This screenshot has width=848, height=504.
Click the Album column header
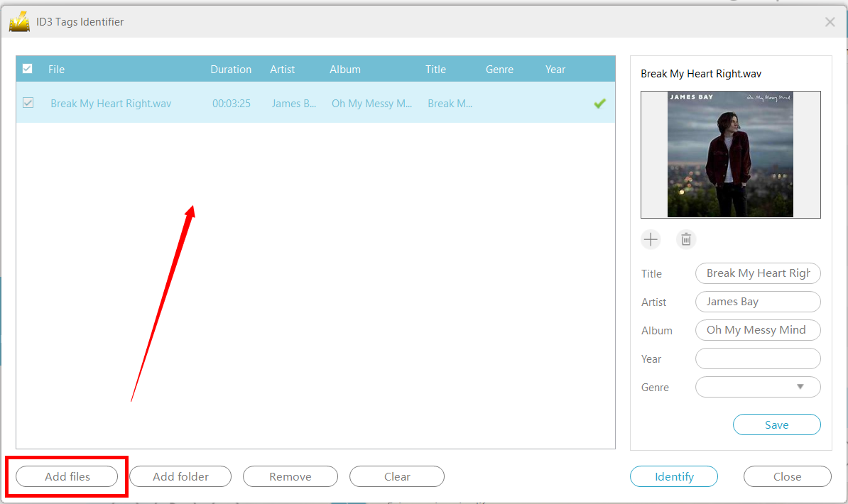click(x=345, y=69)
